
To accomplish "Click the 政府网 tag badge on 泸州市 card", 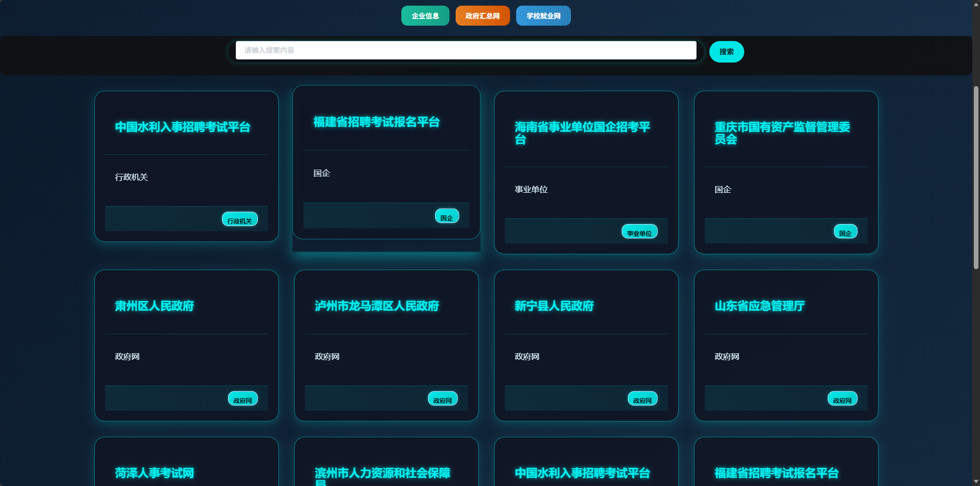I will pos(442,398).
